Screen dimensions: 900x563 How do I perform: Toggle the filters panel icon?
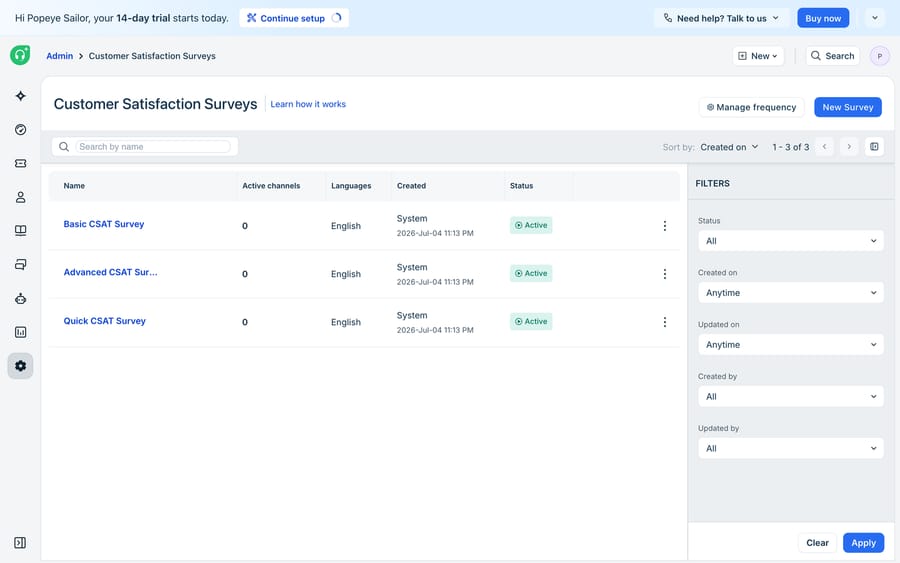click(x=874, y=147)
